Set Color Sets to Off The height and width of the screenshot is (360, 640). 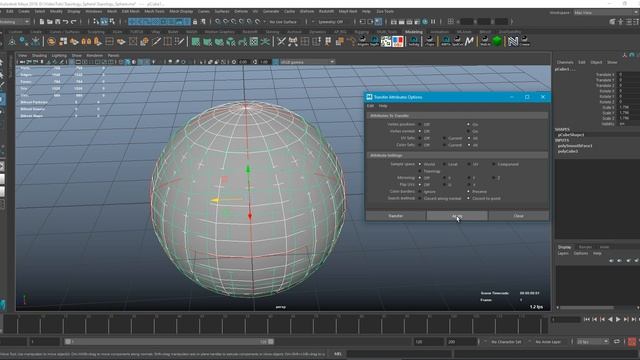coord(420,145)
